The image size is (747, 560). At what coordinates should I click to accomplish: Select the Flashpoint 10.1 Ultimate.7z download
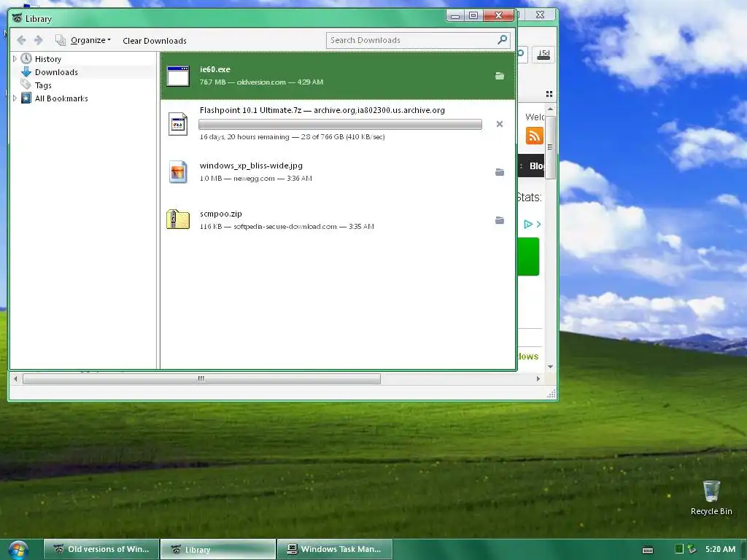click(337, 123)
